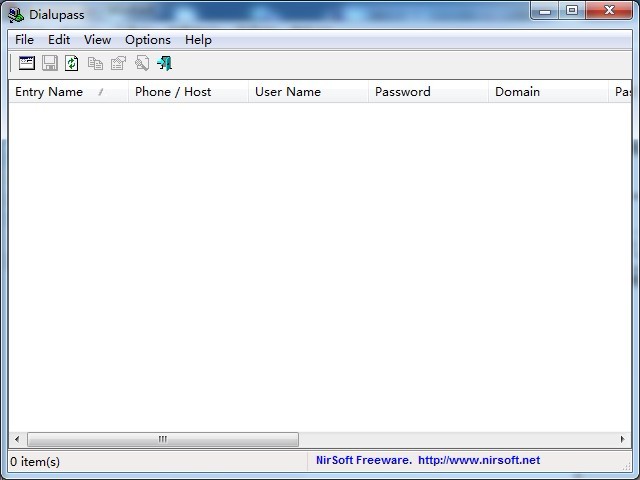Click the Save Selected Items floppy icon

[x=49, y=63]
